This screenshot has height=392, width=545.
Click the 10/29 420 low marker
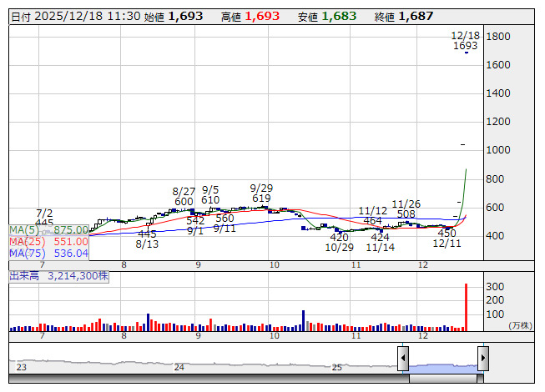[x=340, y=243]
